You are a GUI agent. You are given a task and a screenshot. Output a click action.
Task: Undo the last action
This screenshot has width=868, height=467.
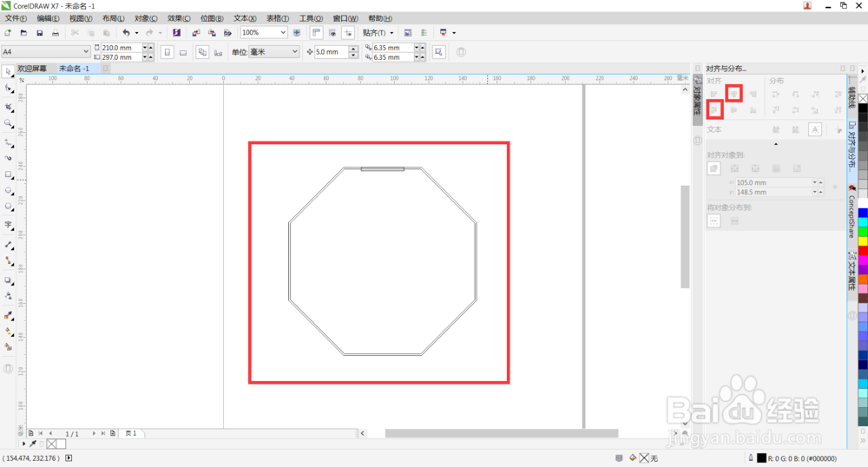[x=126, y=33]
